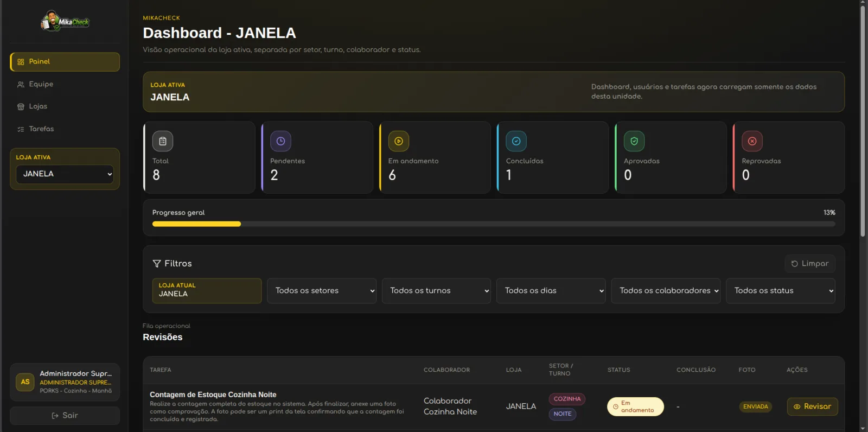The image size is (868, 432).
Task: Click the Concluídas check circle icon
Action: (516, 141)
